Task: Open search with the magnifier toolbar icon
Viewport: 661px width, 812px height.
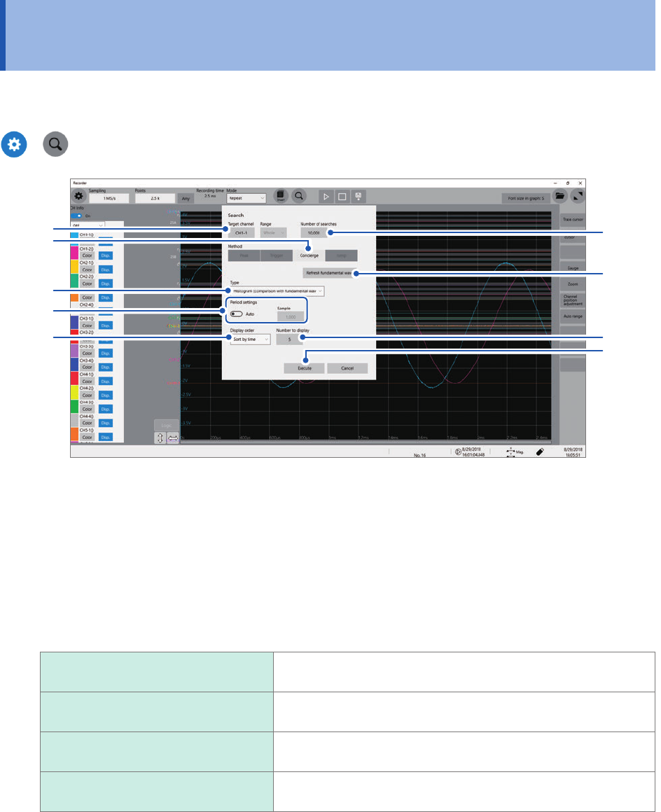Action: pyautogui.click(x=299, y=196)
